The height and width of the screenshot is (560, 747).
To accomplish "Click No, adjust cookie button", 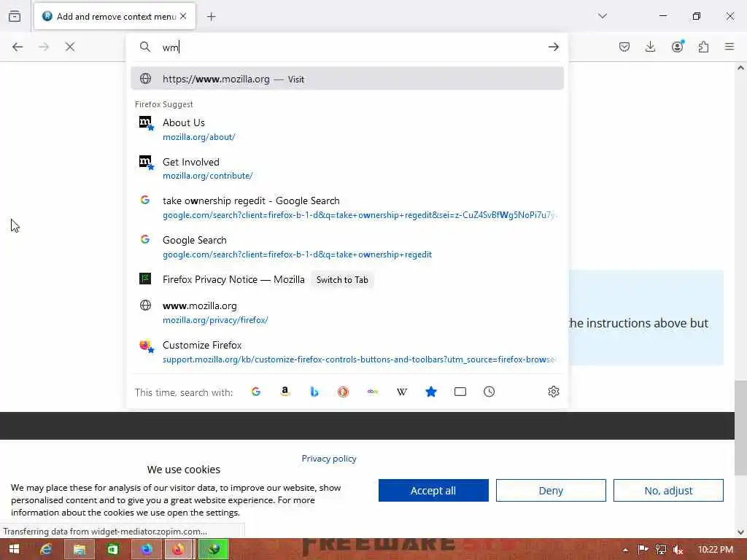I will [x=668, y=491].
